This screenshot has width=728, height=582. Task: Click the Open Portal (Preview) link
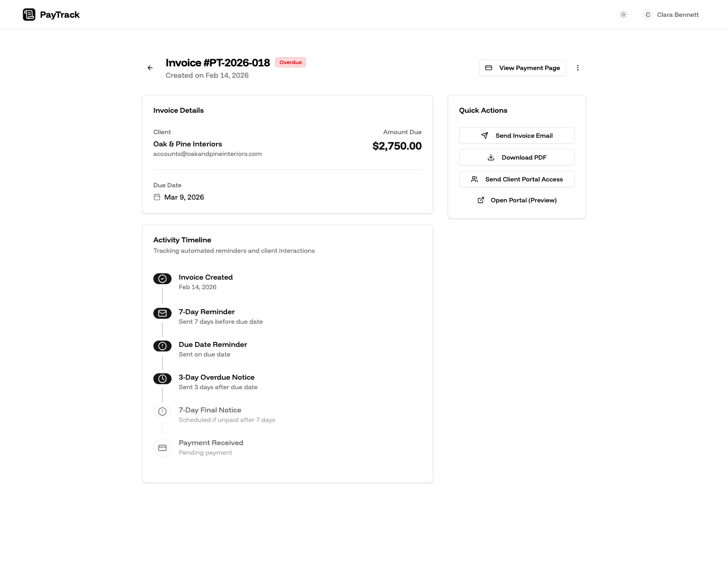[516, 200]
